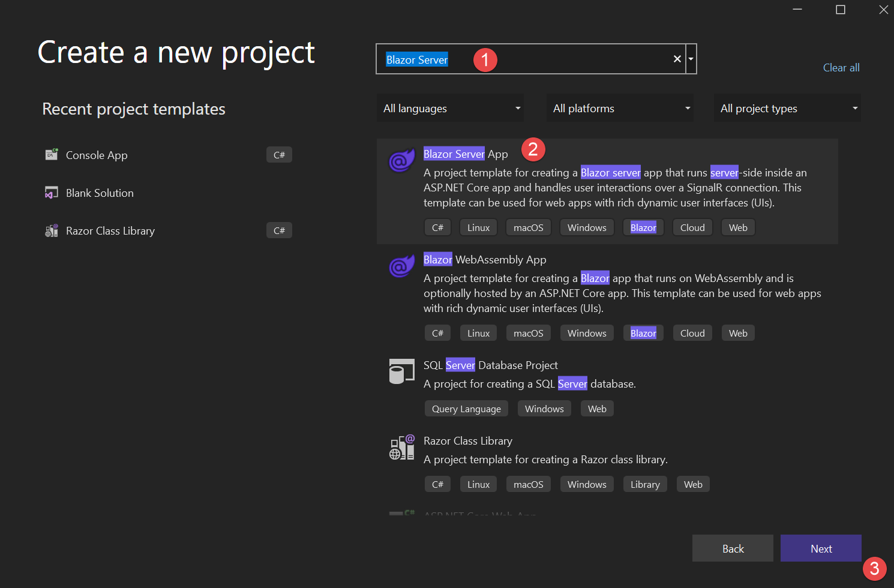The height and width of the screenshot is (588, 894).
Task: Click the Back button
Action: point(733,548)
